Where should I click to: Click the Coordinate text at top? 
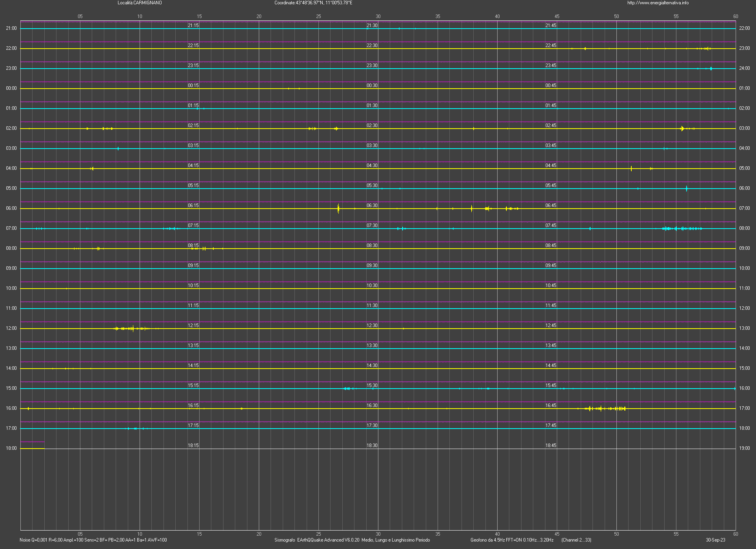pyautogui.click(x=313, y=3)
